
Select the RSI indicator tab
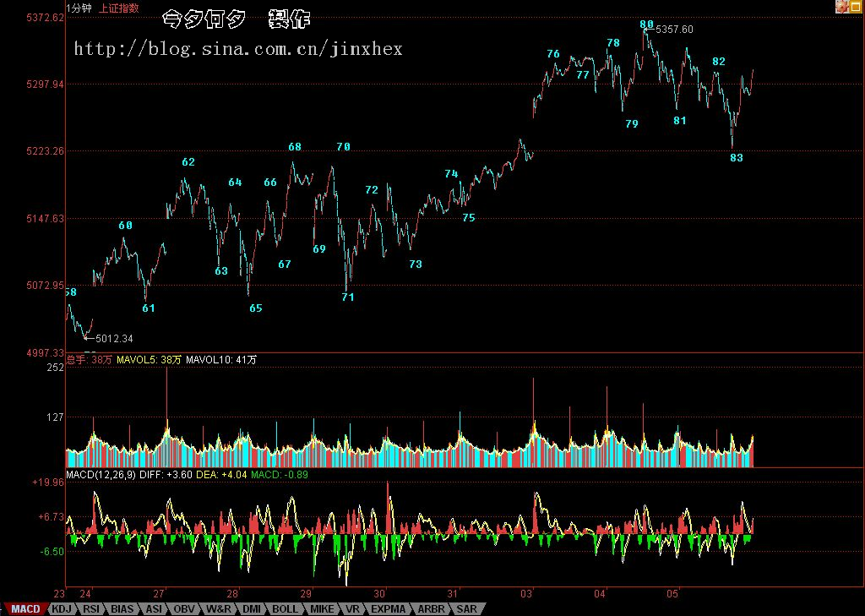pos(91,608)
